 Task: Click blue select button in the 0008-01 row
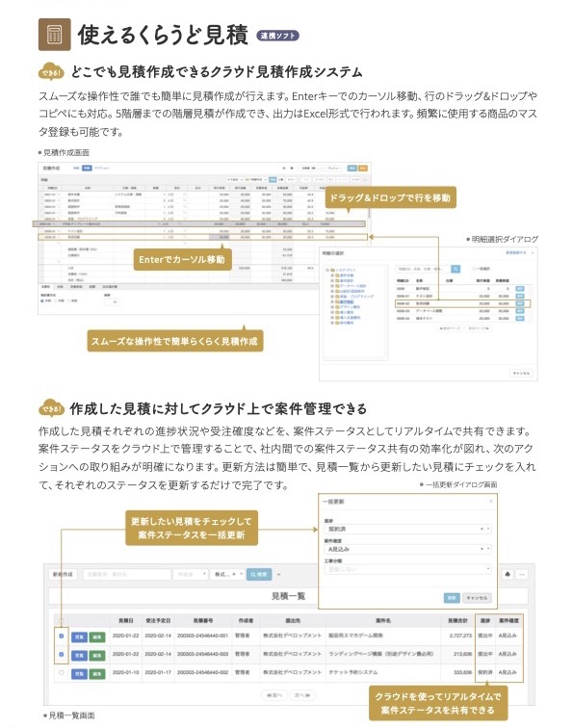[x=520, y=297]
